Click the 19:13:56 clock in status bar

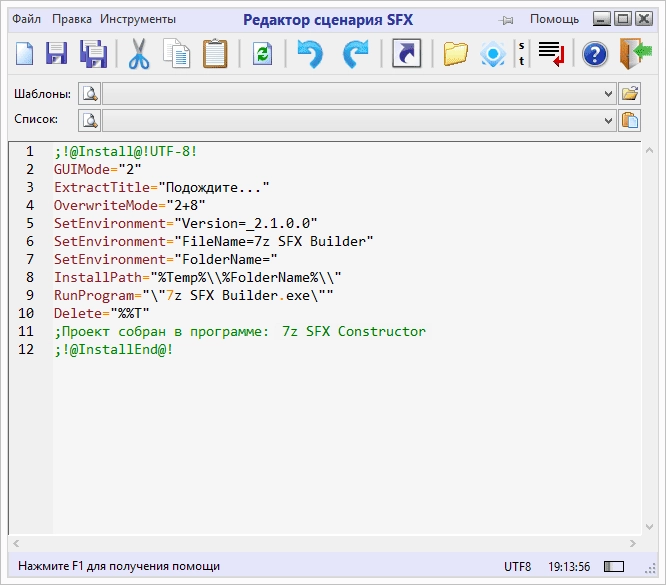[x=569, y=566]
